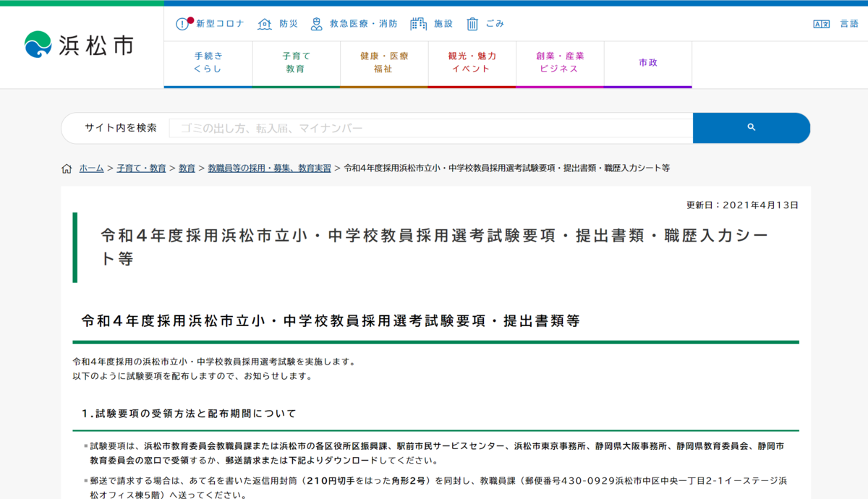The height and width of the screenshot is (499, 868).
Task: Click the sentence ending 採用選考試験を実施します
Action: (x=214, y=362)
